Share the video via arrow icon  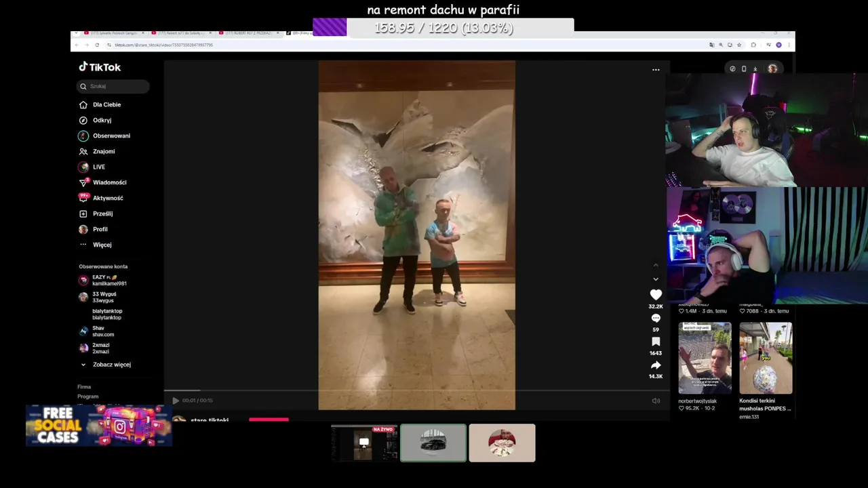pos(656,365)
